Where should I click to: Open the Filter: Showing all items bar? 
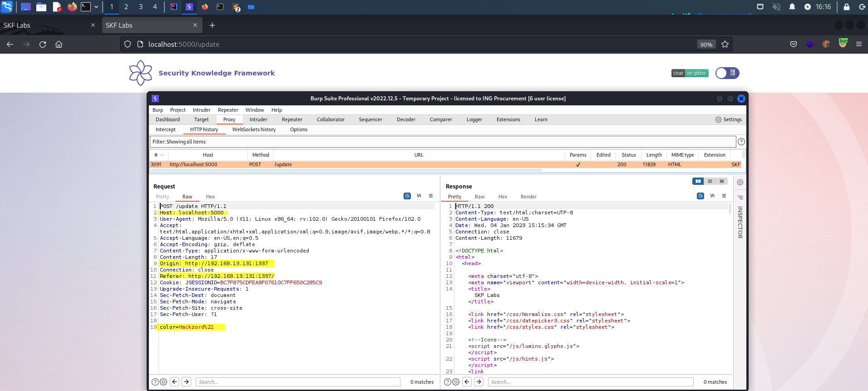click(443, 142)
